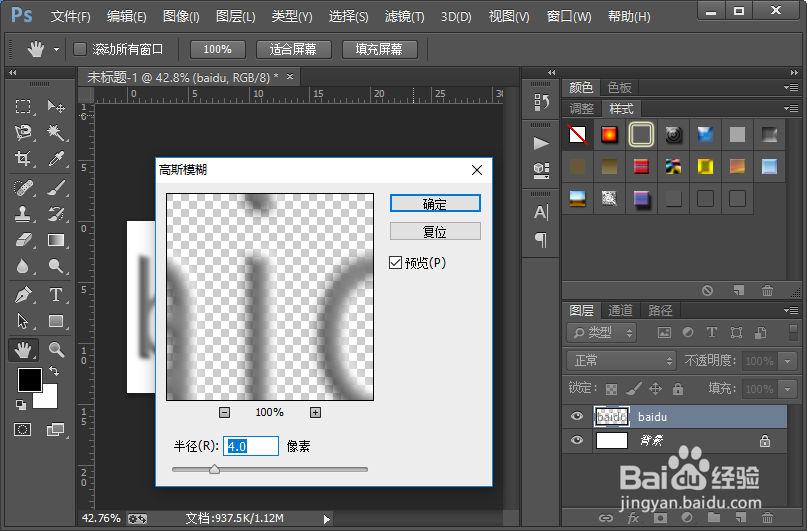
Task: Zoom in the Gaussian Blur preview
Action: pyautogui.click(x=315, y=412)
